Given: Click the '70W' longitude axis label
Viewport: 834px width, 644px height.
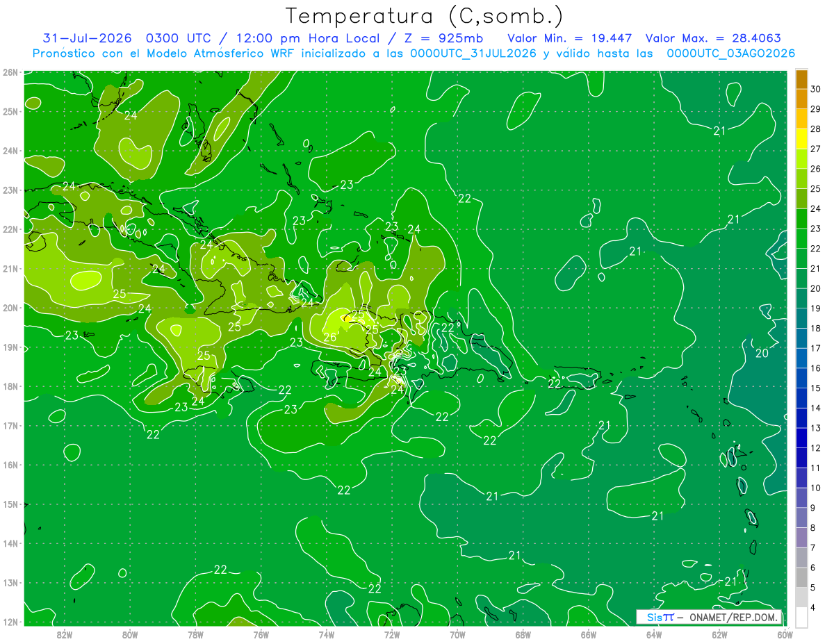Looking at the screenshot, I should click(457, 634).
